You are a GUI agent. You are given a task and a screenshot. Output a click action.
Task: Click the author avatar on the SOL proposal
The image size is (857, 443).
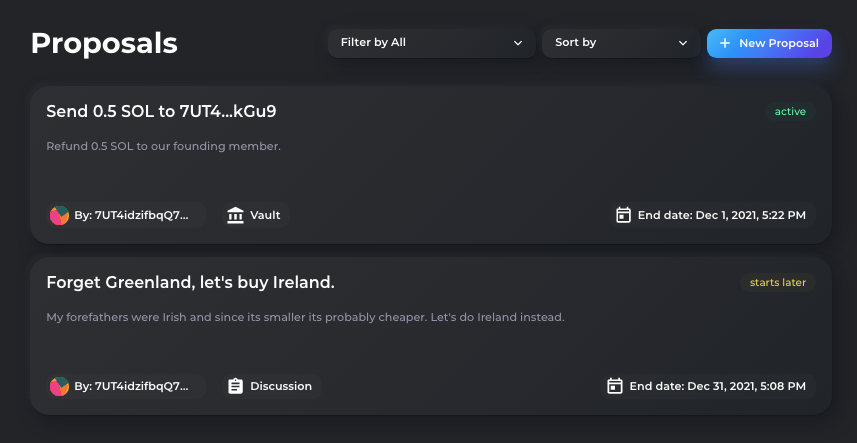coord(59,215)
